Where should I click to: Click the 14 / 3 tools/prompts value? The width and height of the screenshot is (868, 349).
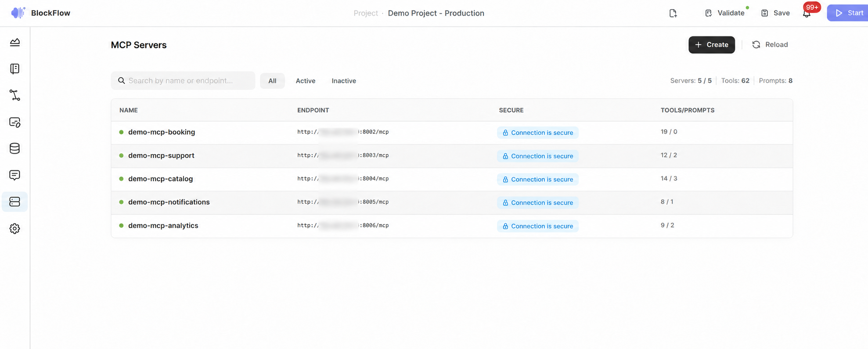(669, 179)
